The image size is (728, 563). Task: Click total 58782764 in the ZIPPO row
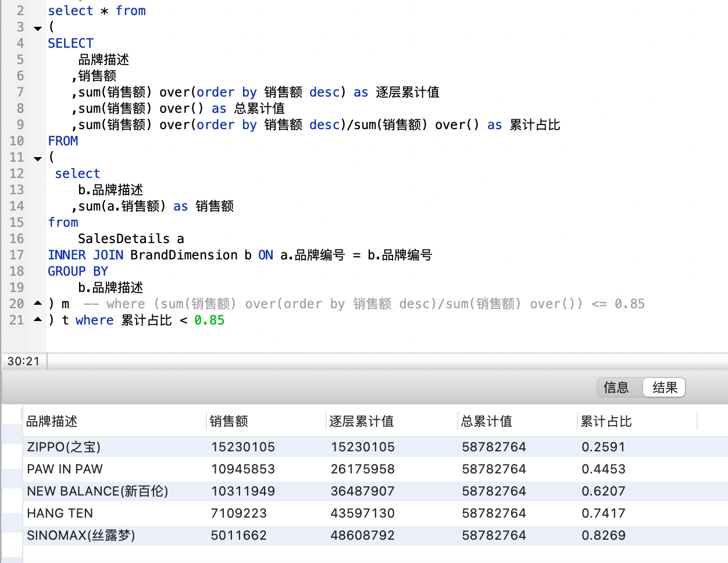tap(494, 447)
